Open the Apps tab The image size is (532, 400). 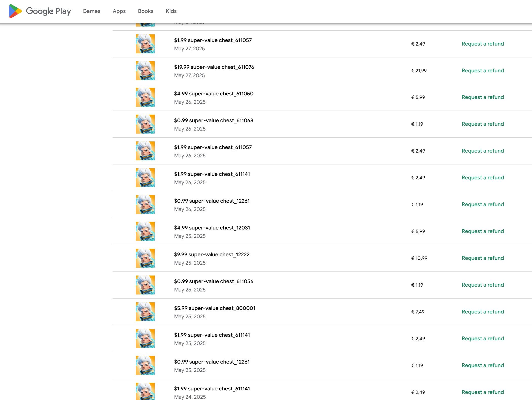[119, 11]
